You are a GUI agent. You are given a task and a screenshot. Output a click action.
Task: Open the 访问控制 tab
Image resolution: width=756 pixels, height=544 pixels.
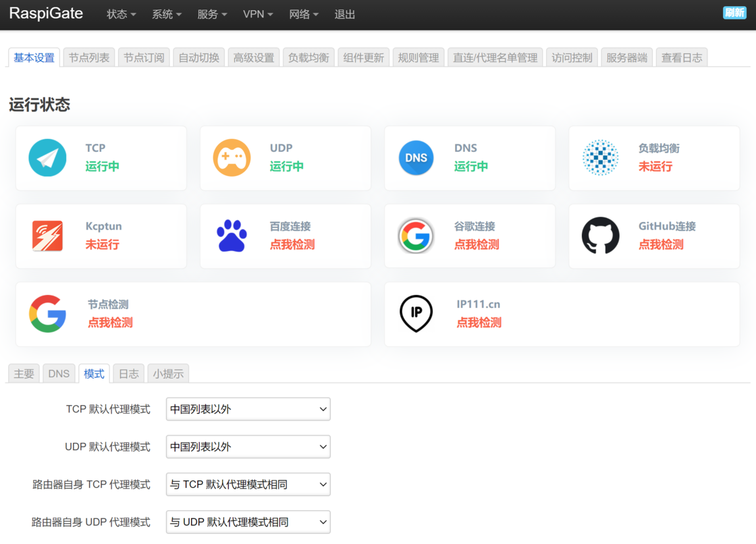[x=571, y=58]
